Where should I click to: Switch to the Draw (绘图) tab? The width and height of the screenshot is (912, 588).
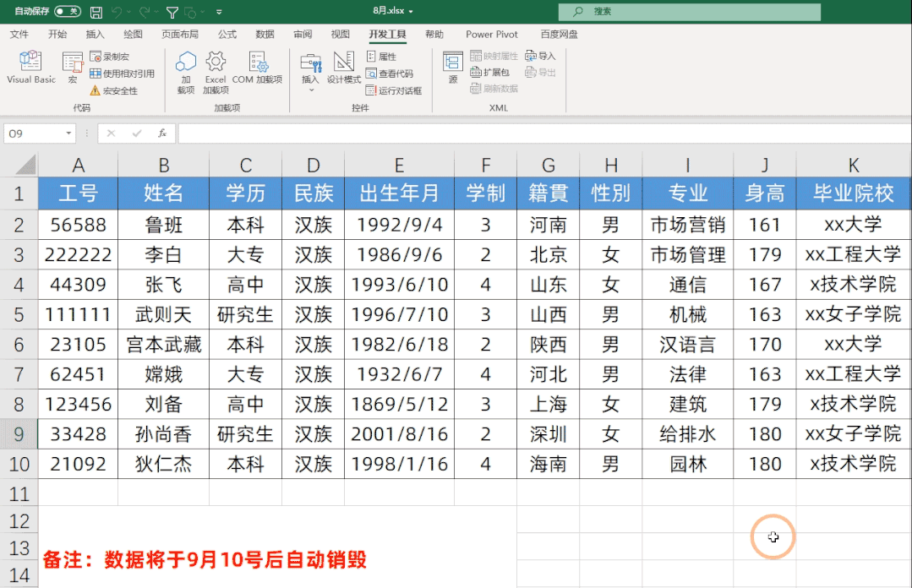[x=133, y=35]
